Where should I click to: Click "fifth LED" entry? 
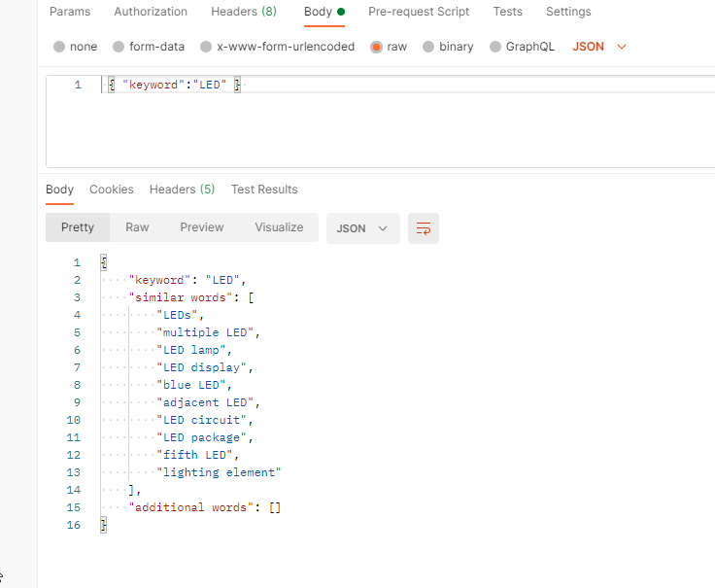coord(194,455)
